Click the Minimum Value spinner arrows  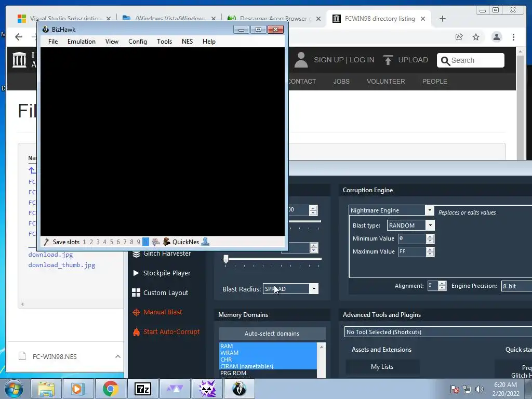(x=430, y=238)
